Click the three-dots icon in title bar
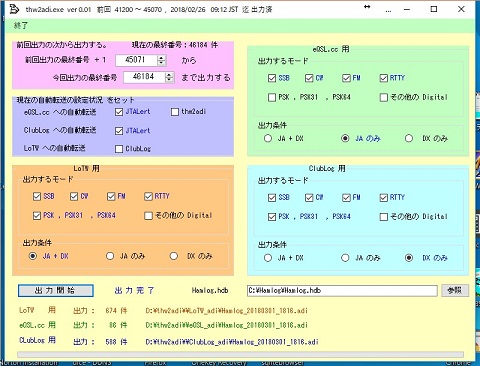 coord(388,11)
